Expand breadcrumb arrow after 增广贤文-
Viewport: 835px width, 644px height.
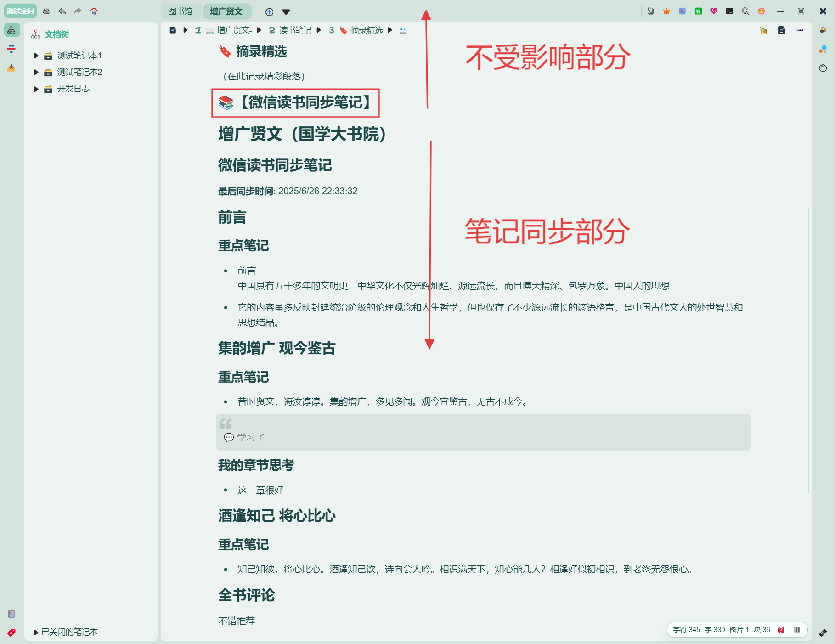click(259, 30)
